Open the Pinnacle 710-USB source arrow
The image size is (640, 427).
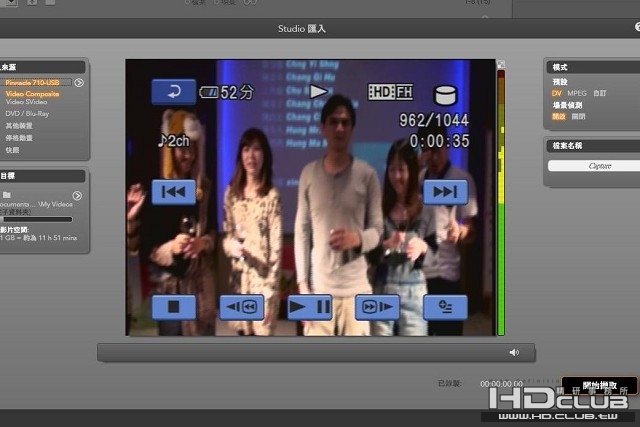pos(79,83)
